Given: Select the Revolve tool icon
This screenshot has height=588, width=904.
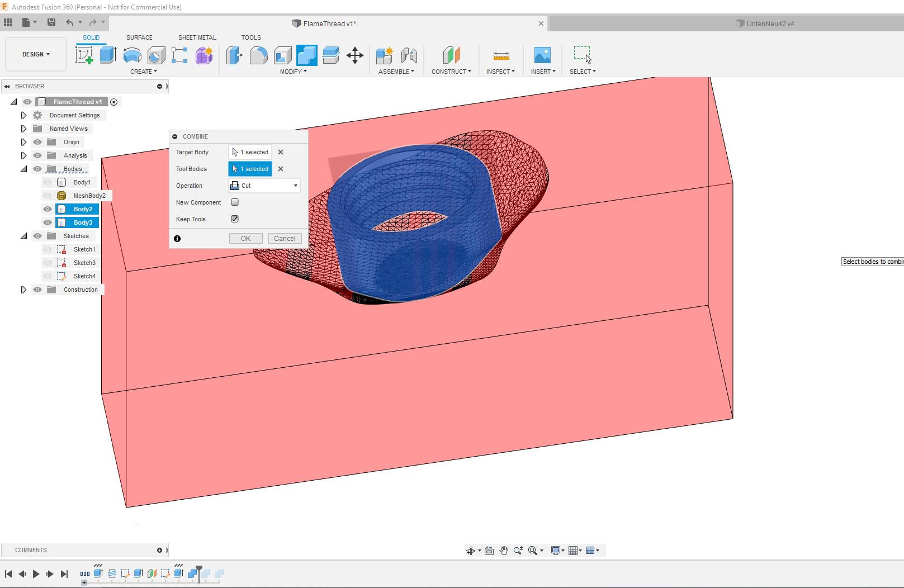Looking at the screenshot, I should click(x=132, y=55).
